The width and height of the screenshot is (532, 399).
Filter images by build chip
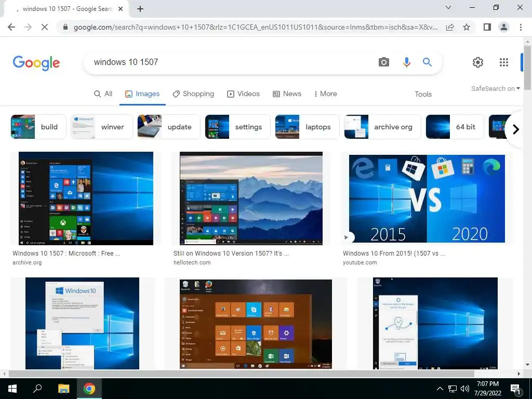pos(38,127)
